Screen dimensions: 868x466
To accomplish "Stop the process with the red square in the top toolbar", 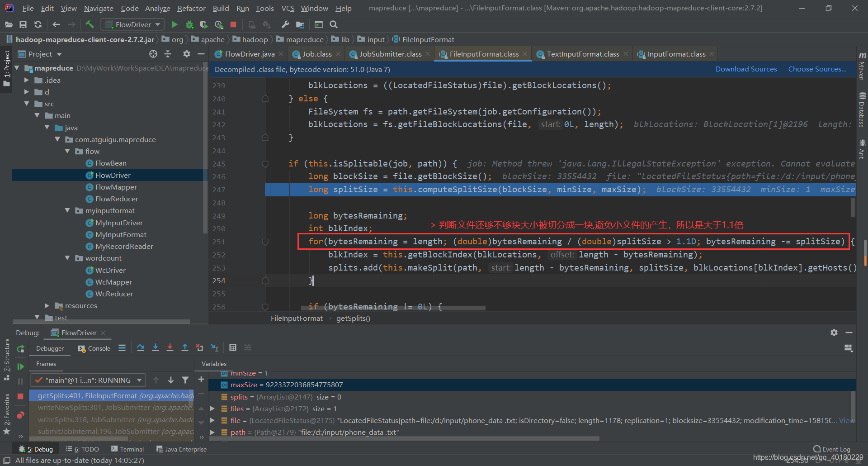I will [233, 24].
